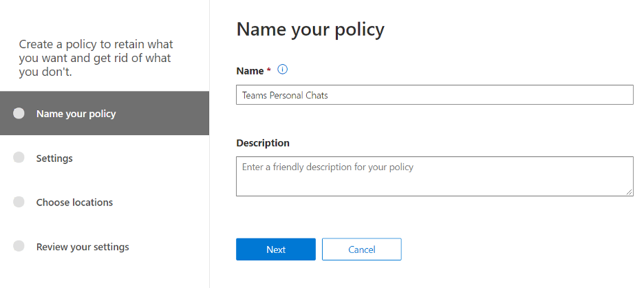Image resolution: width=644 pixels, height=288 pixels.
Task: Click the Name info icon
Action: point(283,70)
